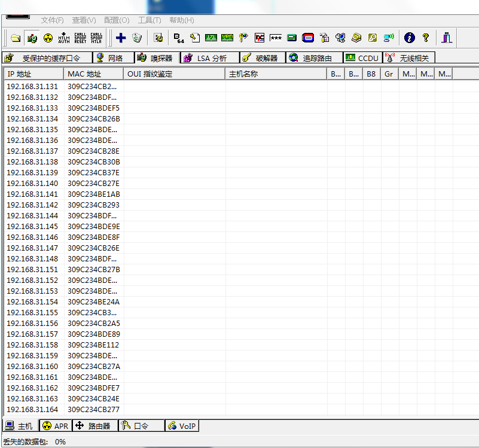Click the open folder toolbar icon

point(16,38)
